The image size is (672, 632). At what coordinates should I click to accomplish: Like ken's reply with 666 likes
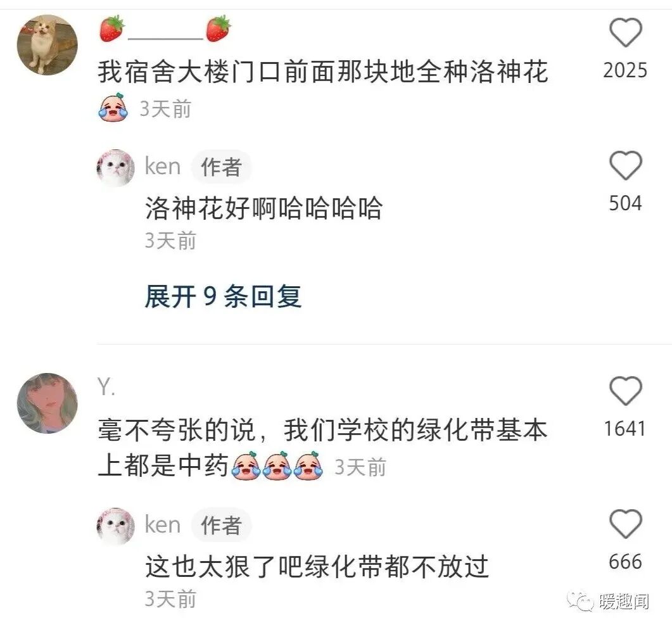(625, 524)
